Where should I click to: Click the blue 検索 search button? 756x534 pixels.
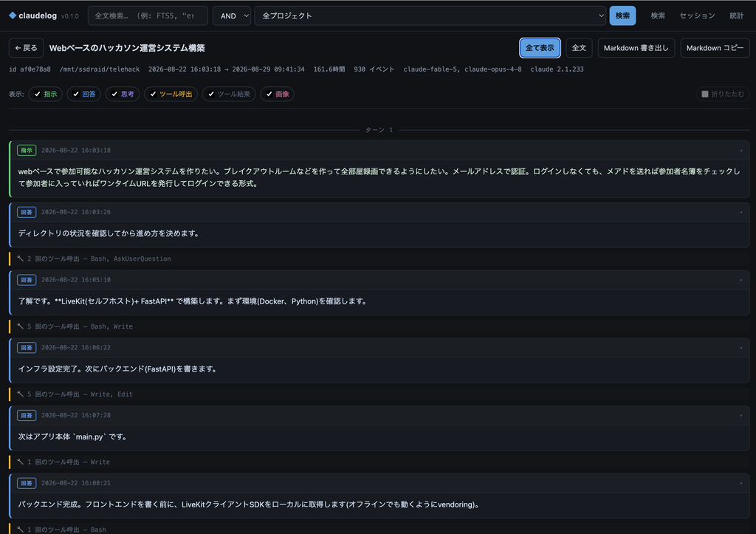[622, 16]
